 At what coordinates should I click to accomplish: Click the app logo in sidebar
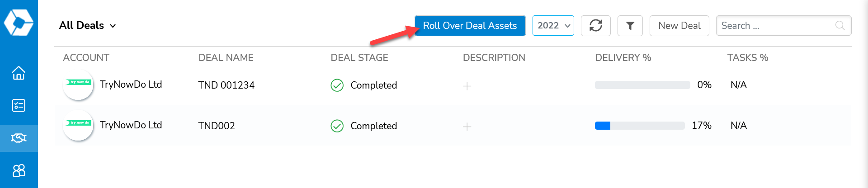[19, 22]
